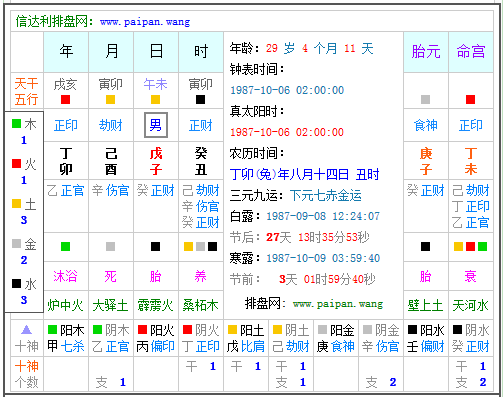
Task: Click the 寒露 date 1987-10-09 03:59:40
Action: (323, 258)
